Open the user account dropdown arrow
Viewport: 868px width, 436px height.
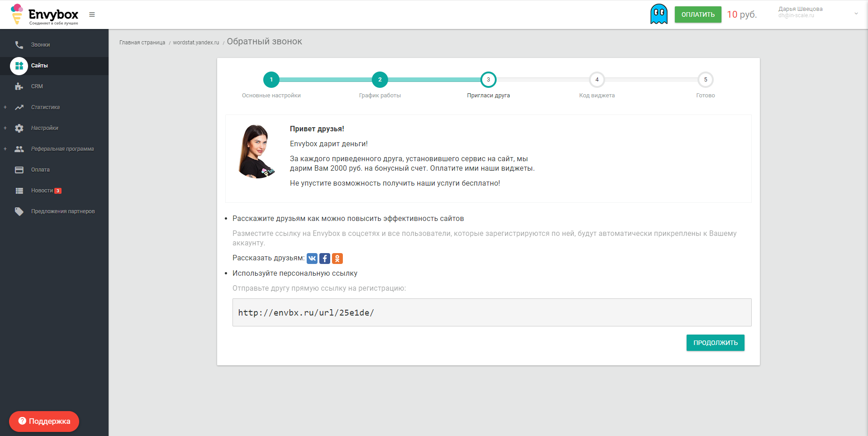[856, 14]
